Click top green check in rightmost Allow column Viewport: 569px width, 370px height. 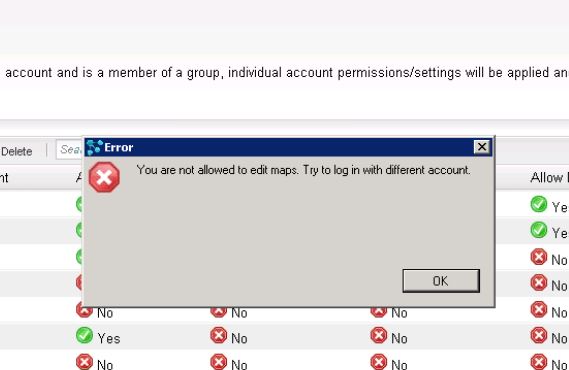pyautogui.click(x=539, y=204)
